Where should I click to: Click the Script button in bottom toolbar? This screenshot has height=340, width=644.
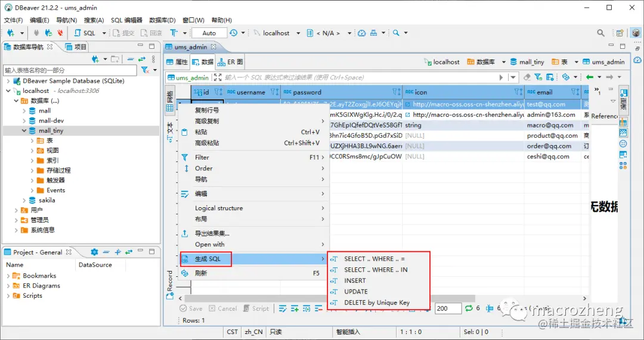[256, 308]
